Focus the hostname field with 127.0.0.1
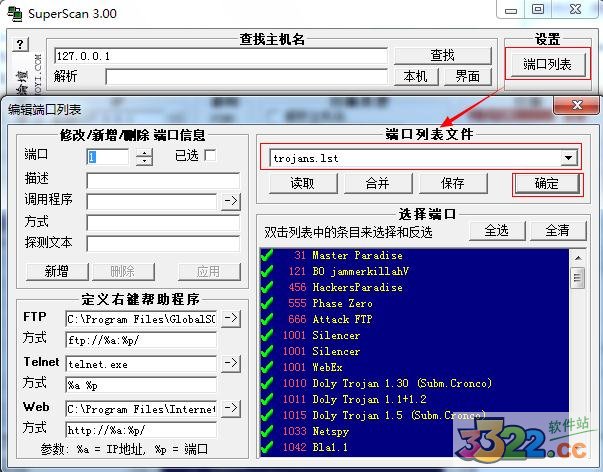 click(x=221, y=56)
